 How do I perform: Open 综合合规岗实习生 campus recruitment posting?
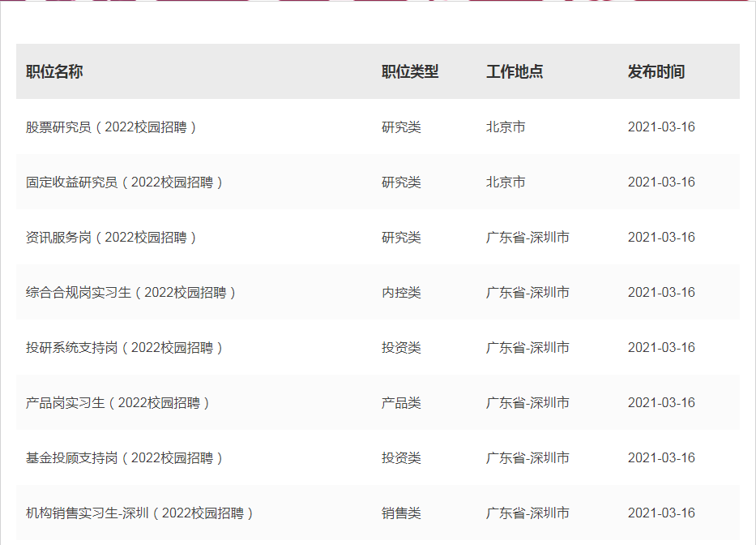coord(131,293)
